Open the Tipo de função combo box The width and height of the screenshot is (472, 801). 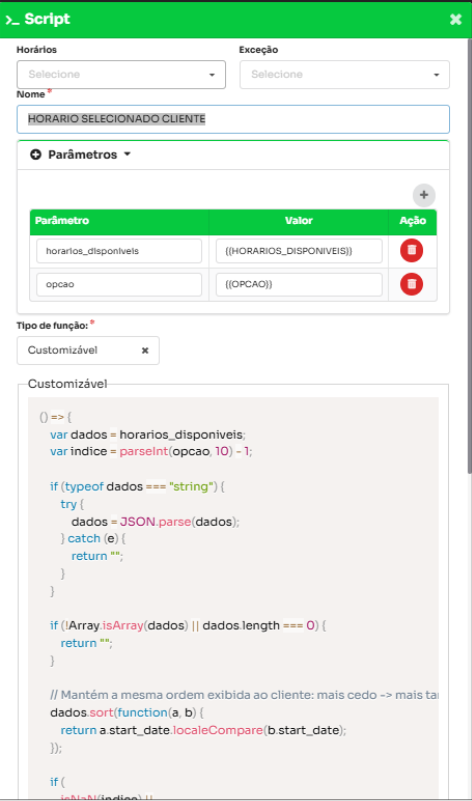[88, 350]
